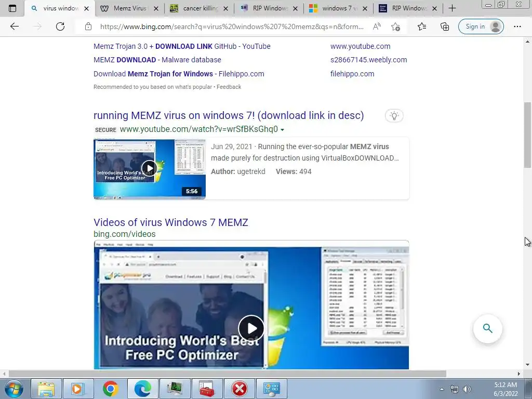Click the scroll up arrow

coord(527,42)
